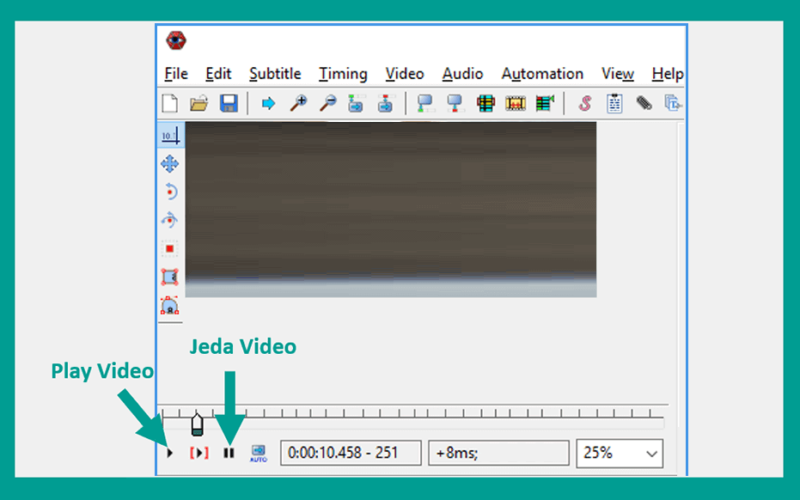Play the video with the play button
Viewport: 800px width, 500px height.
pos(170,453)
